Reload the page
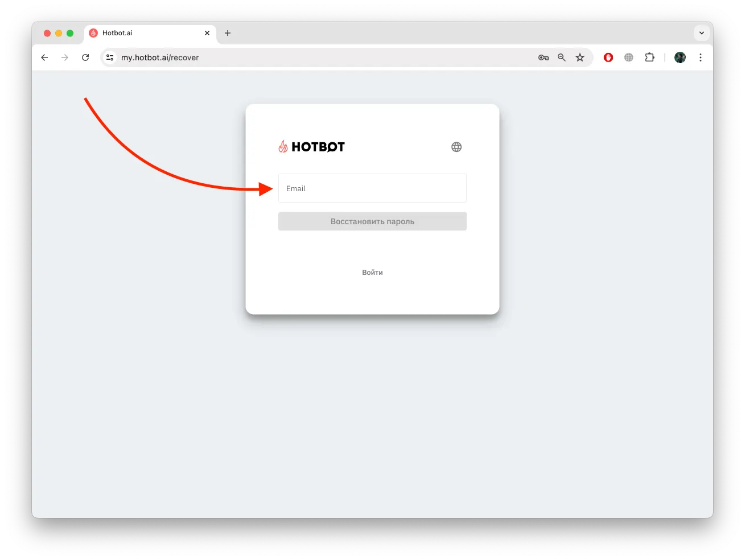 tap(85, 57)
